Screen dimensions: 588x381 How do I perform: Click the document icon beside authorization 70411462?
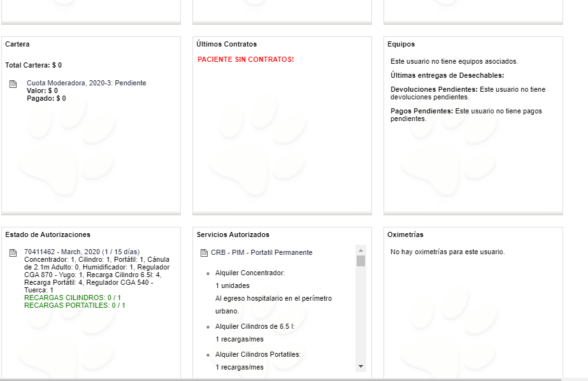(13, 253)
